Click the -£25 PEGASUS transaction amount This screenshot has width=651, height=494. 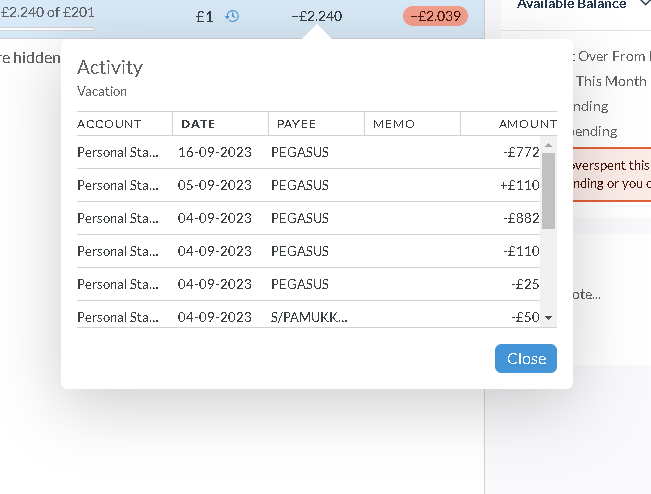(x=525, y=284)
